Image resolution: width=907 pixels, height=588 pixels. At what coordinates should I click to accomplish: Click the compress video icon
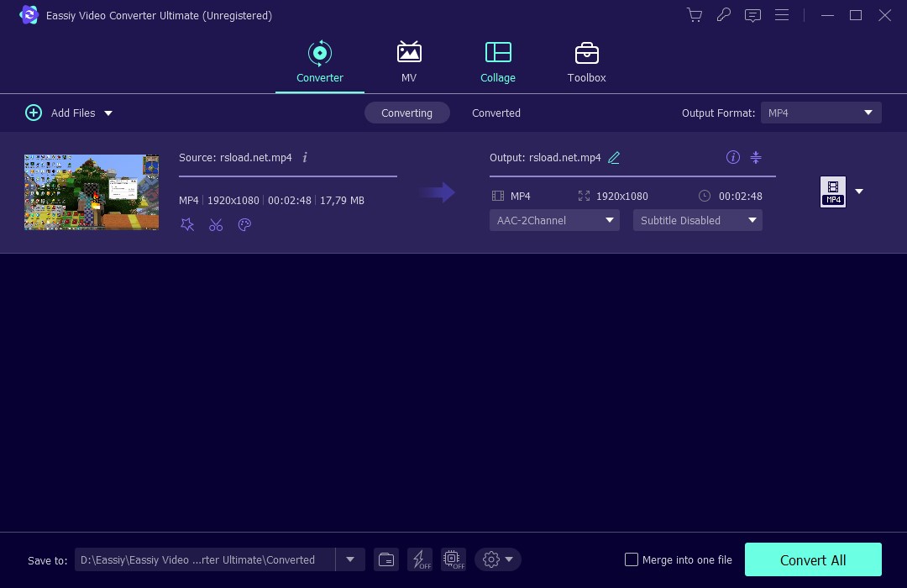tap(756, 157)
